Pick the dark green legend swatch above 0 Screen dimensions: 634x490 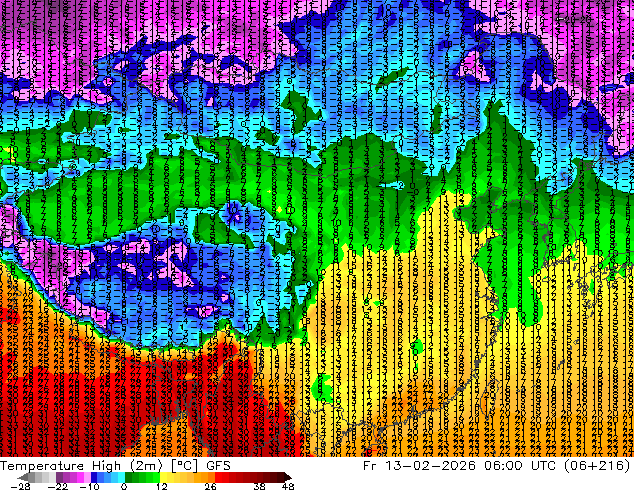point(129,477)
